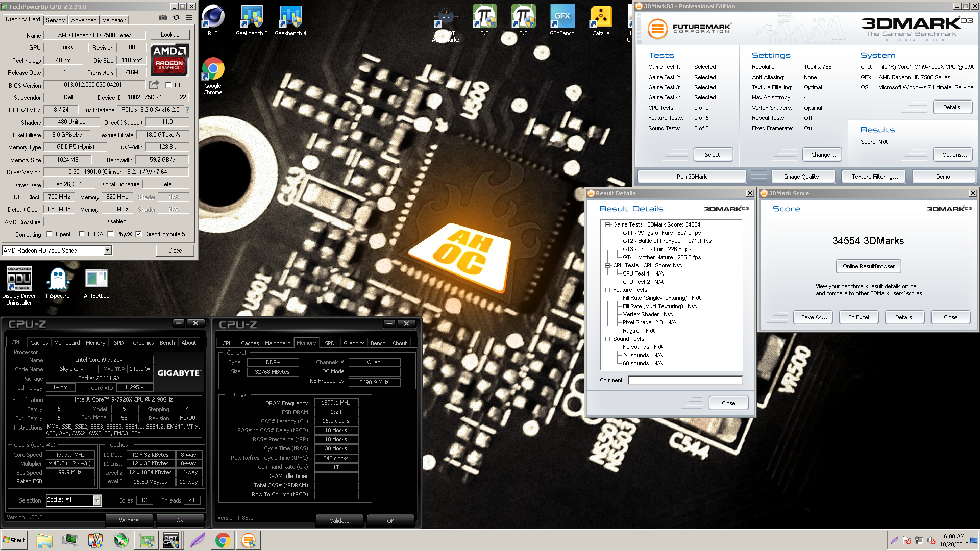Screen dimensions: 980x551
Task: Click the BIOS export share icon in GPU-Z
Action: [x=154, y=85]
